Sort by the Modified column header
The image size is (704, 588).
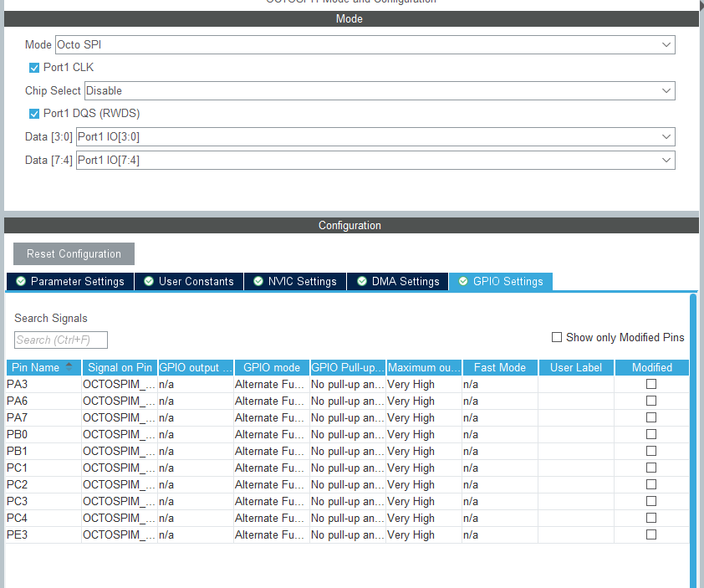pos(652,367)
